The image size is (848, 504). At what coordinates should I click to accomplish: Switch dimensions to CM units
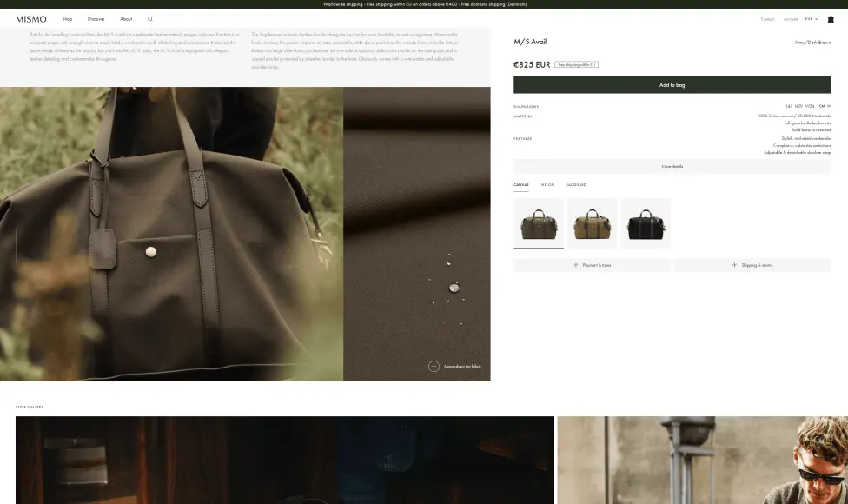821,106
